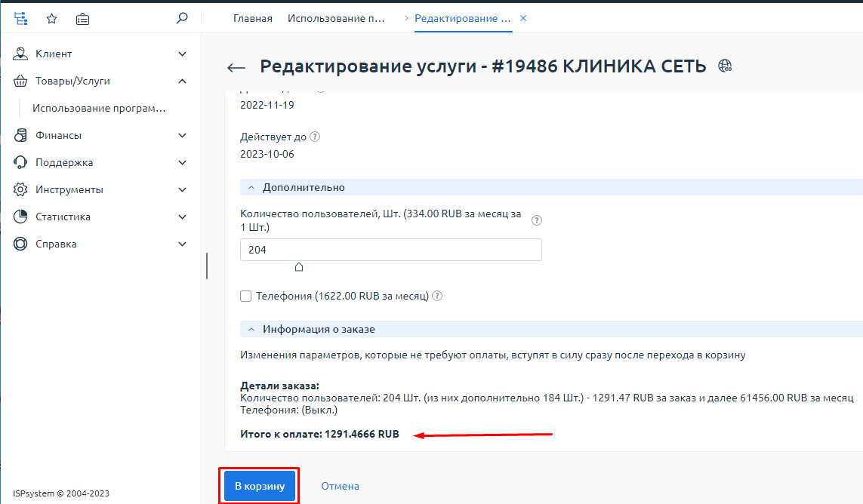The image size is (863, 504).
Task: Click the В корзину button
Action: 260,486
